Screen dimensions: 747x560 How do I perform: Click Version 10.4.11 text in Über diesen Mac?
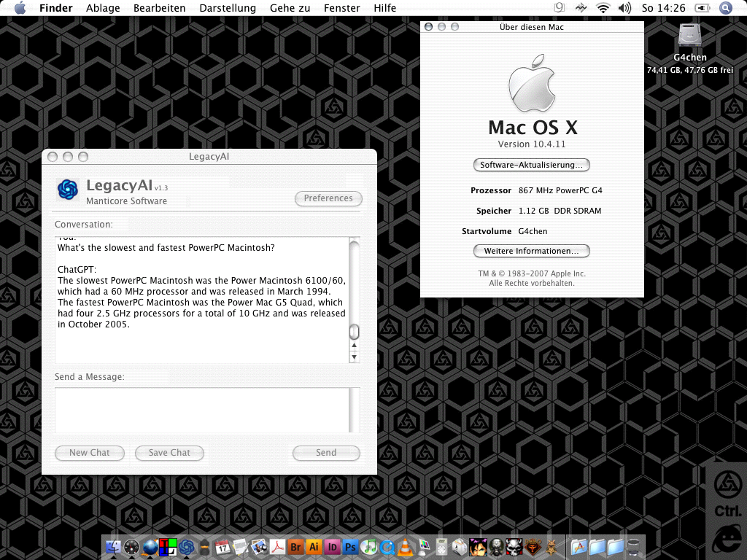532,144
